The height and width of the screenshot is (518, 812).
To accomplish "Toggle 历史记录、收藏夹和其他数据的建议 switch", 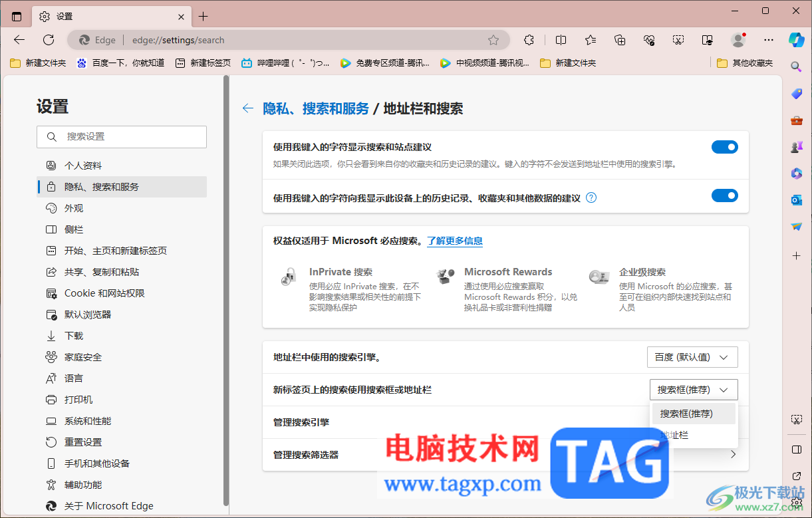I will point(725,195).
